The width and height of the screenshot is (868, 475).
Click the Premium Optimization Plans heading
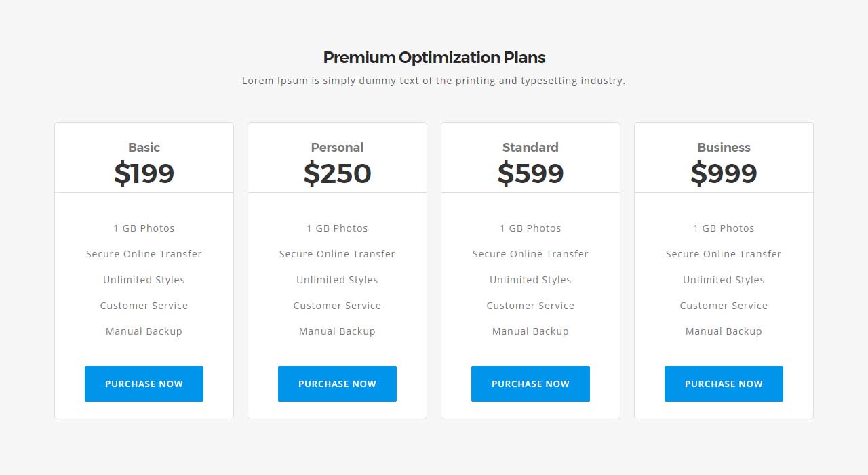(x=434, y=58)
